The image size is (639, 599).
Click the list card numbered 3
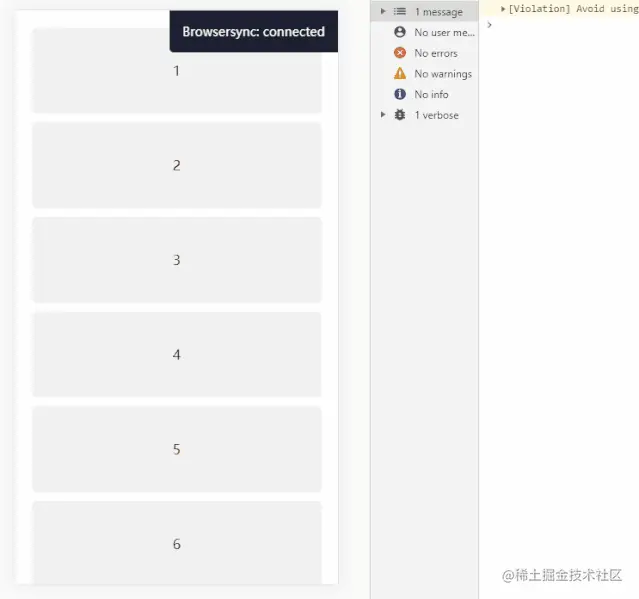(176, 260)
